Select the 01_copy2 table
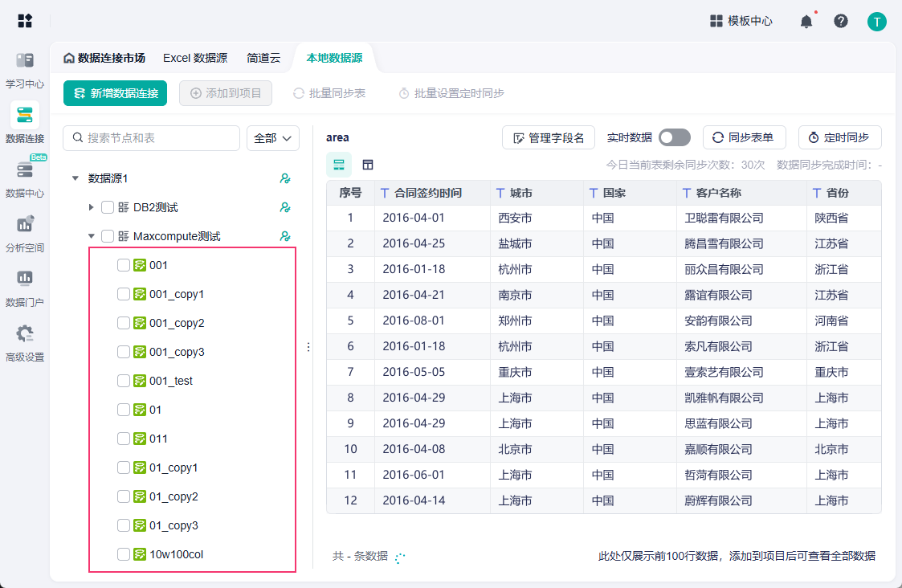Screen dimensions: 902x588 click(x=173, y=496)
